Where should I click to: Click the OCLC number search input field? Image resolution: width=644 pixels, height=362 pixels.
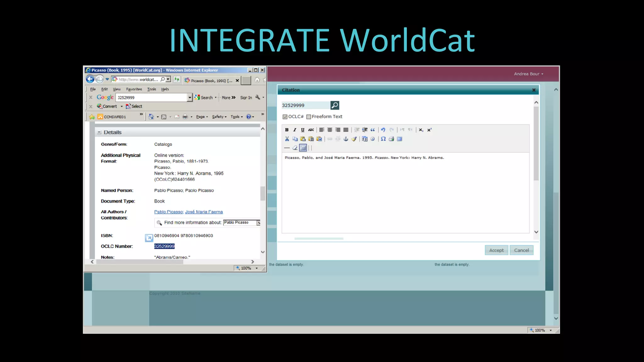coord(305,105)
